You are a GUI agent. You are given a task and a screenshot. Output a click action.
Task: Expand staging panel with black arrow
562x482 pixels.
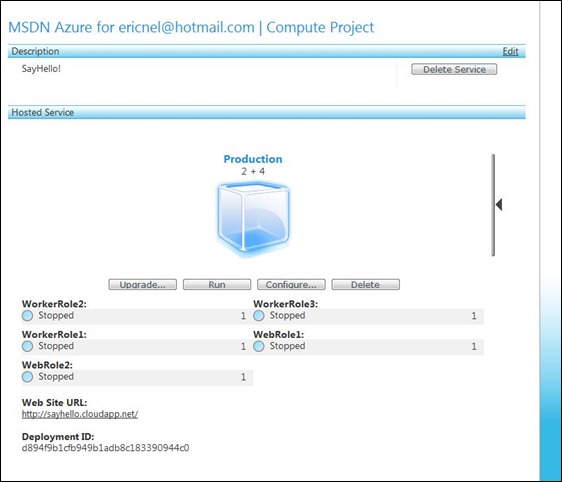tap(499, 205)
